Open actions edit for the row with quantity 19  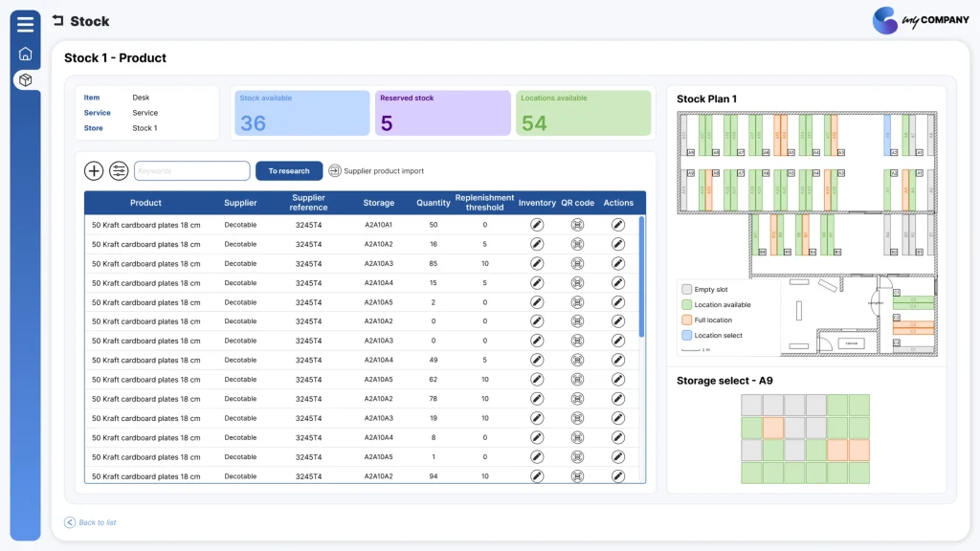[618, 418]
